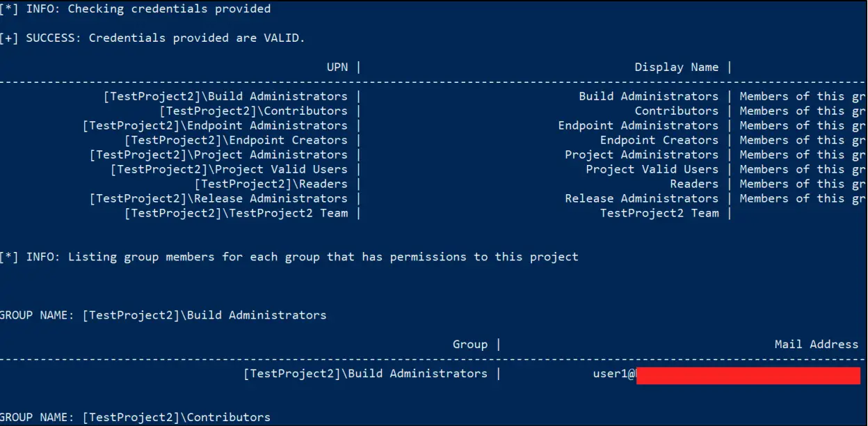Viewport: 868px width, 426px height.
Task: Click [TestProject2]\Project Valid Users UPN entry
Action: pyautogui.click(x=230, y=169)
